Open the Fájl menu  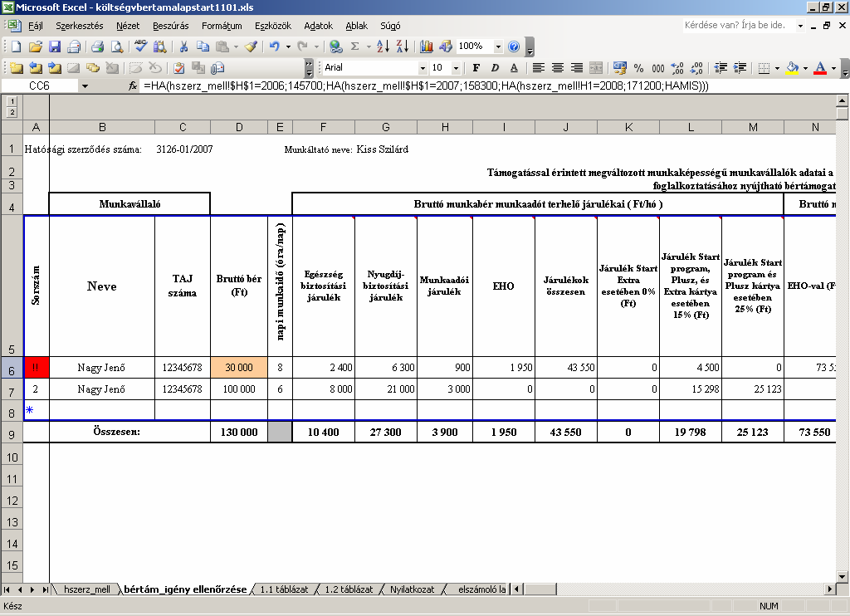point(35,26)
